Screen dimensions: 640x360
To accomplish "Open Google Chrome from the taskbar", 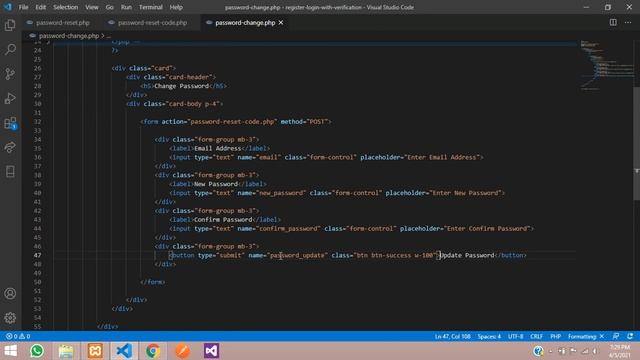I will [x=153, y=351].
